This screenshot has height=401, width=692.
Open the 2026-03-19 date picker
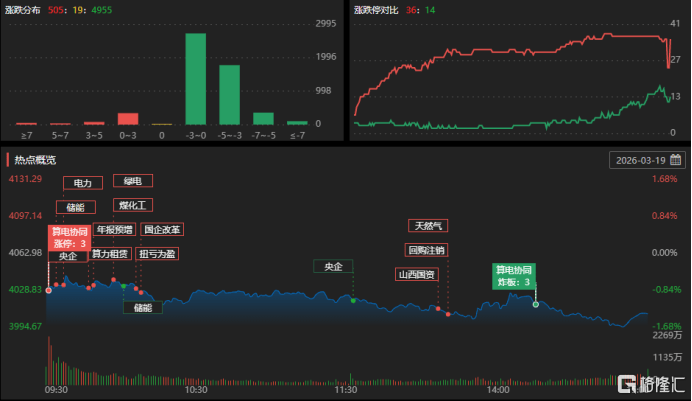640,160
